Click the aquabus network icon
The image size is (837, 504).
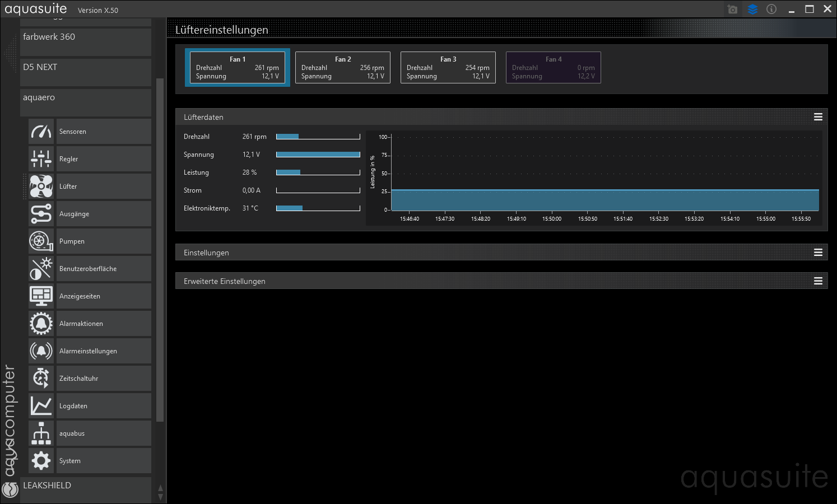point(41,433)
